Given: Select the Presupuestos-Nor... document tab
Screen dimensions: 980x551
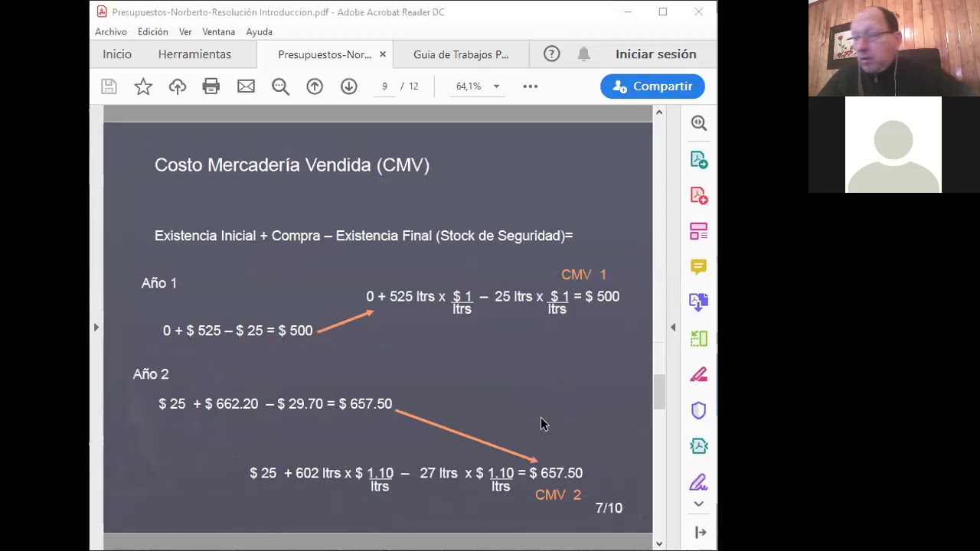Looking at the screenshot, I should point(325,54).
